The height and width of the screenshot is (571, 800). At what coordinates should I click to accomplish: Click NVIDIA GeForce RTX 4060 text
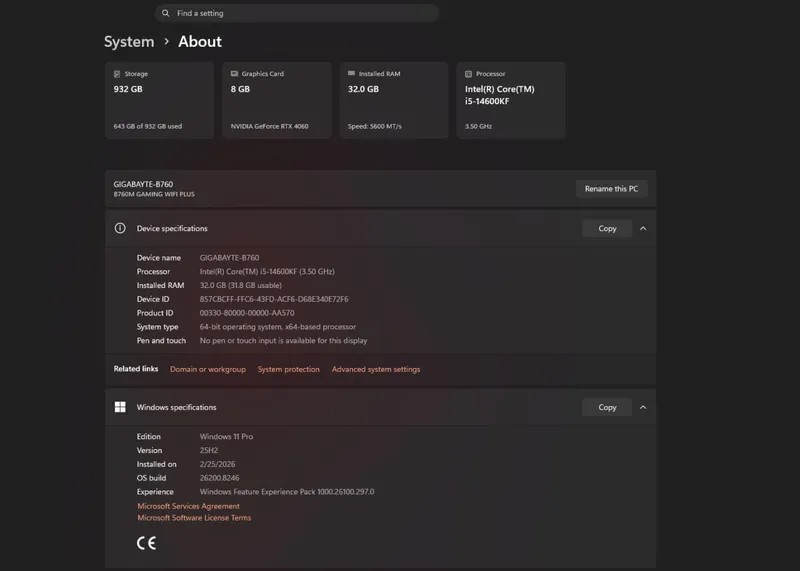[x=269, y=127]
